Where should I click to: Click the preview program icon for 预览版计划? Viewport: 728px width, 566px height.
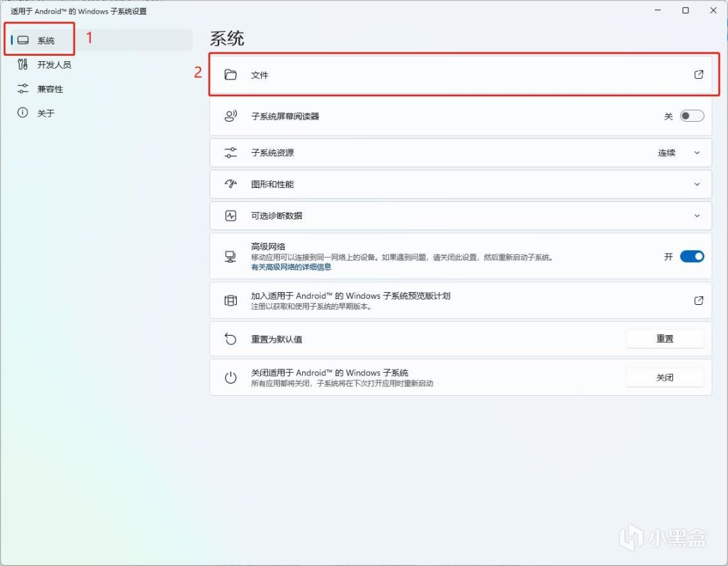click(x=231, y=300)
